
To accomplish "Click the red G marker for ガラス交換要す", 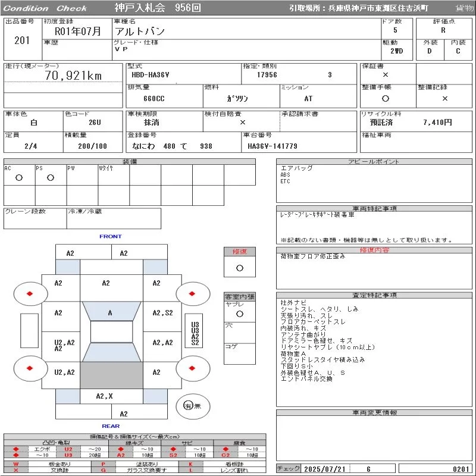I will click(x=103, y=470).
